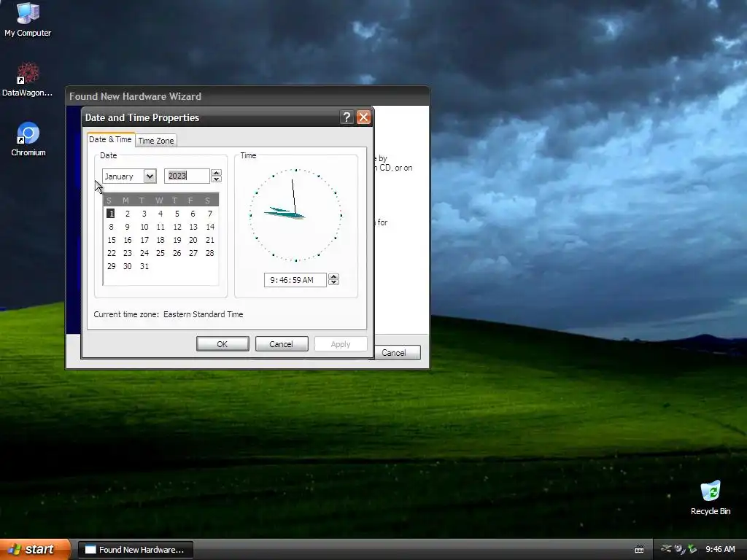Select the Date & Time tab
This screenshot has width=747, height=560.
(x=111, y=139)
